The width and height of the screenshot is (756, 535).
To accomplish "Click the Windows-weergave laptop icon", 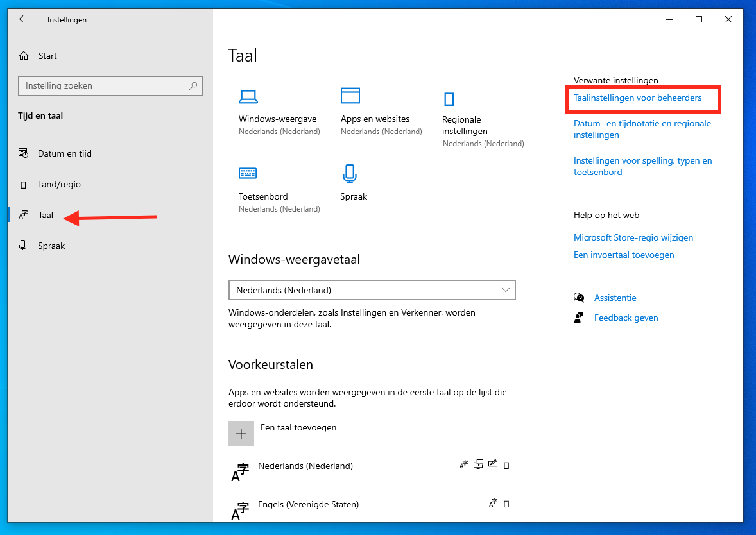I will click(x=248, y=96).
